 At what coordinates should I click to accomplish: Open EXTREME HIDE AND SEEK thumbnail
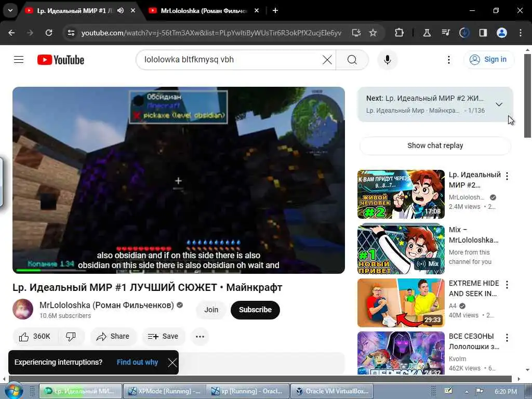click(401, 303)
